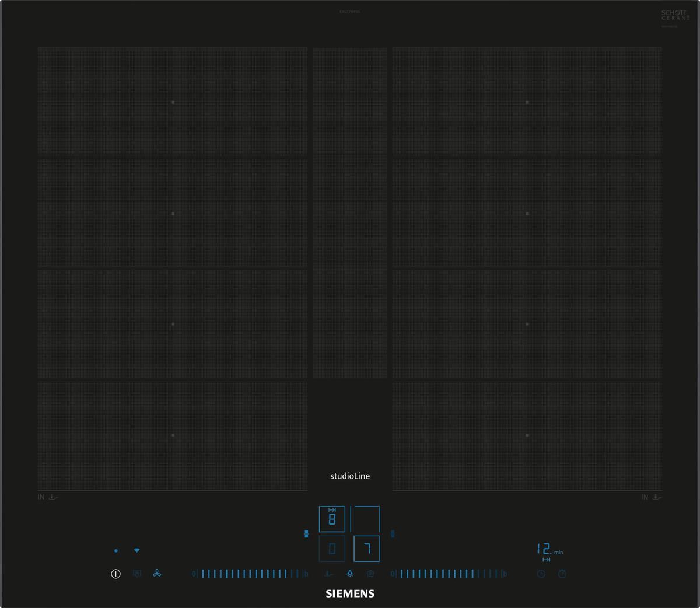700x608 pixels.
Task: Tap the Wi-Fi Home Connect indicator
Action: [x=137, y=550]
